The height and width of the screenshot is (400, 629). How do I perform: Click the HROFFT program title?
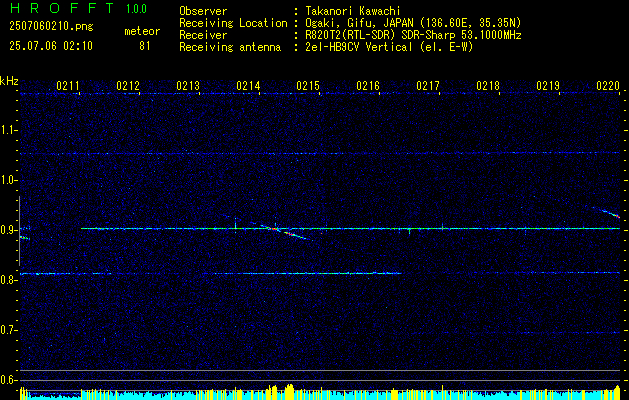pyautogui.click(x=62, y=8)
